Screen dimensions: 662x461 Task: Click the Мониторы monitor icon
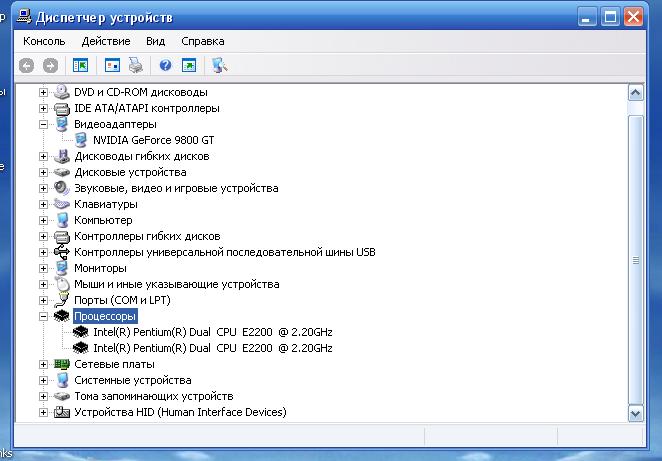pyautogui.click(x=62, y=268)
